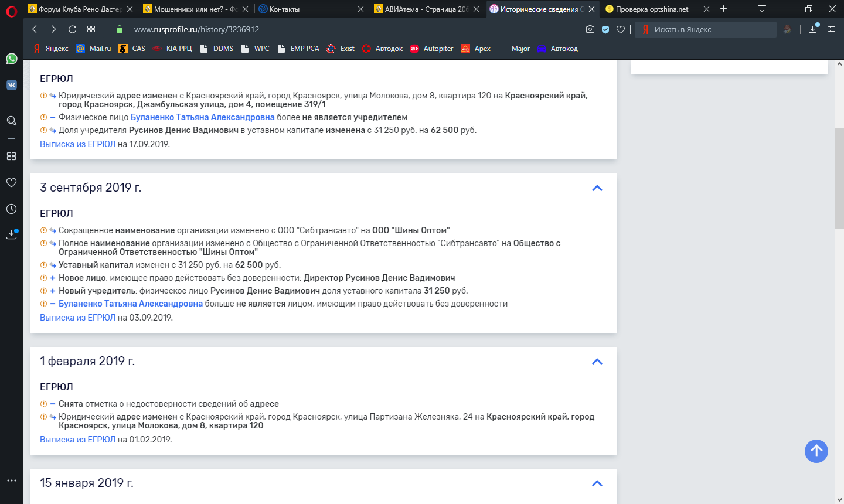Open VK messenger in the sidebar
844x504 pixels.
tap(11, 85)
